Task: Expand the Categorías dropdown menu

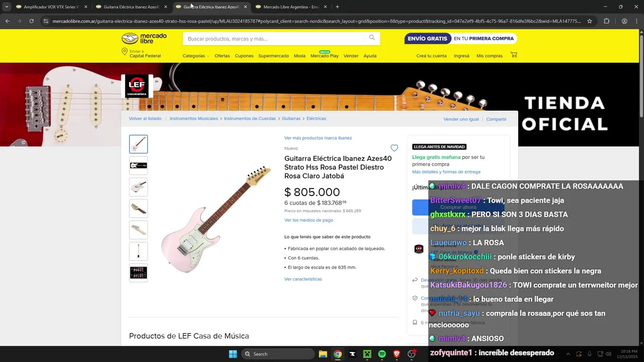Action: point(196,56)
